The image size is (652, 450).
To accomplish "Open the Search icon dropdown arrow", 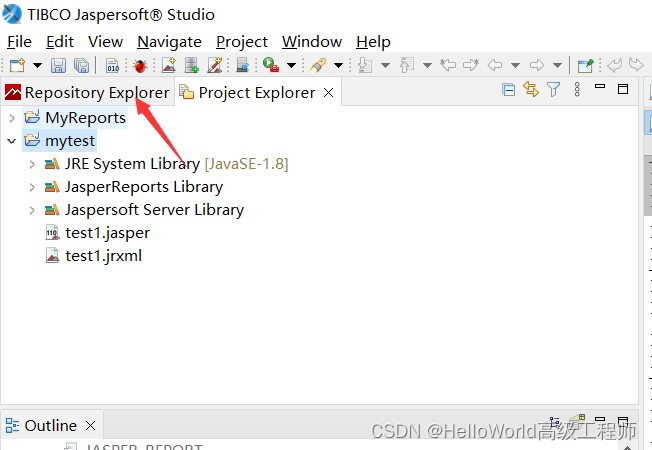I will coord(338,65).
